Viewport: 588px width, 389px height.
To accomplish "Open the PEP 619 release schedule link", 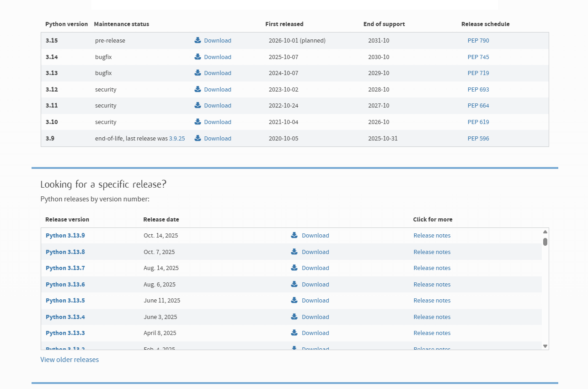I will coord(478,122).
